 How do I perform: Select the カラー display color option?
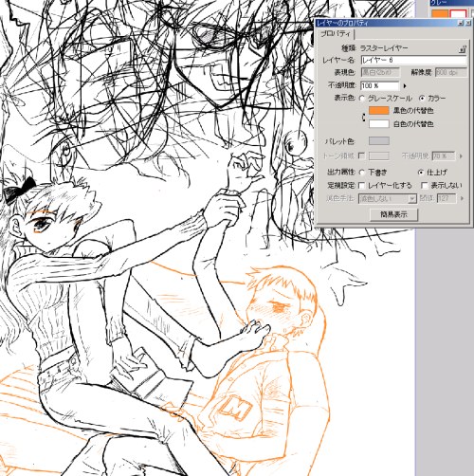(x=422, y=99)
